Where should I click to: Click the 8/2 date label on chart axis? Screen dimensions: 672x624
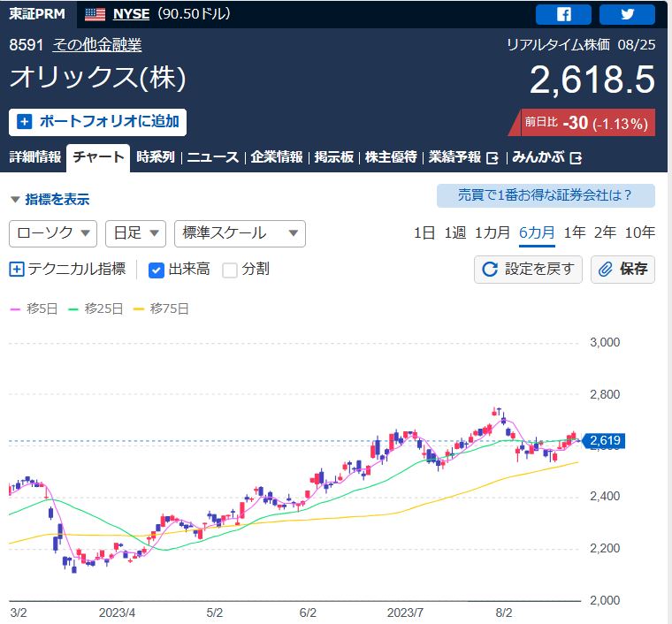tap(504, 613)
